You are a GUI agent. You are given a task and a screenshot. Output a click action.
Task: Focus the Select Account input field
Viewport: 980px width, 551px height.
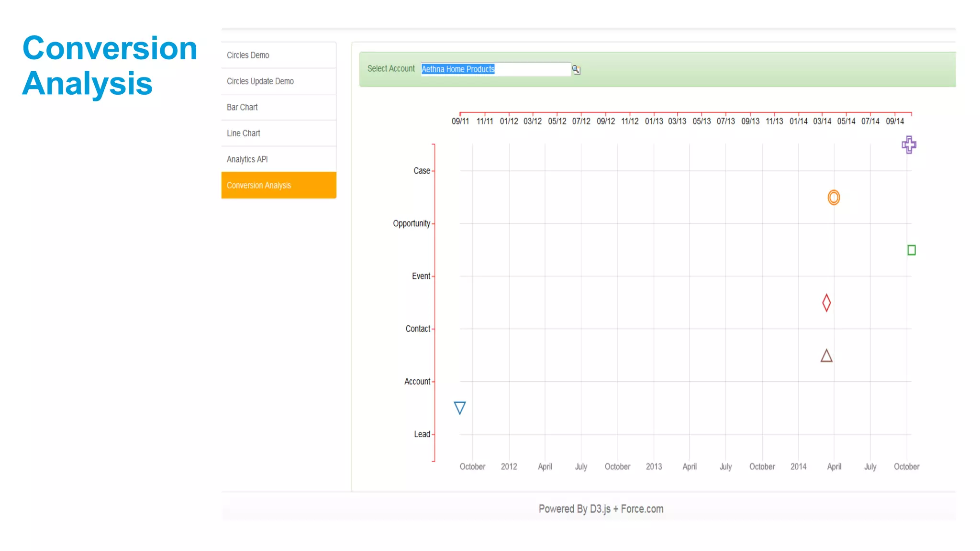click(x=495, y=69)
